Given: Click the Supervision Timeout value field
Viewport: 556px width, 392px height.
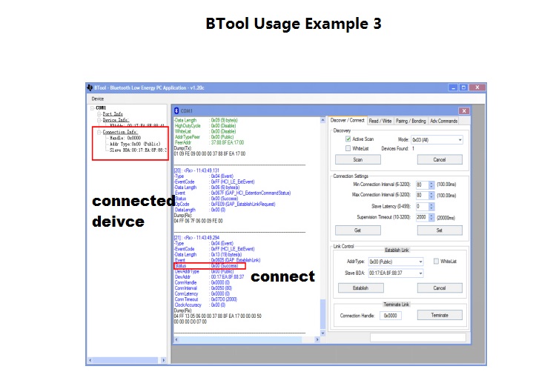Looking at the screenshot, I should [422, 217].
